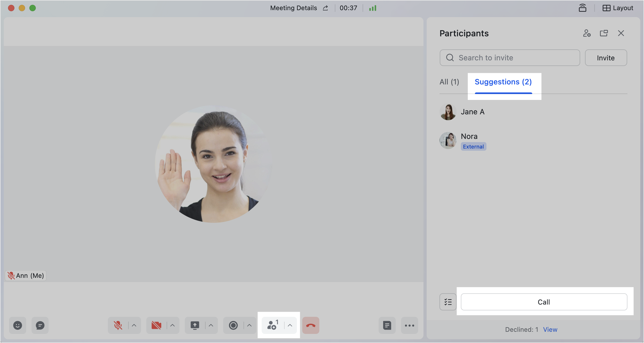Click Nora's avatar

point(448,140)
